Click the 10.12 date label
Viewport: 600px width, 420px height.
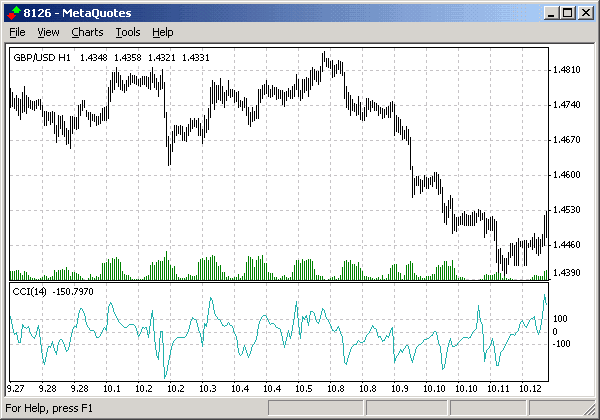(x=530, y=389)
